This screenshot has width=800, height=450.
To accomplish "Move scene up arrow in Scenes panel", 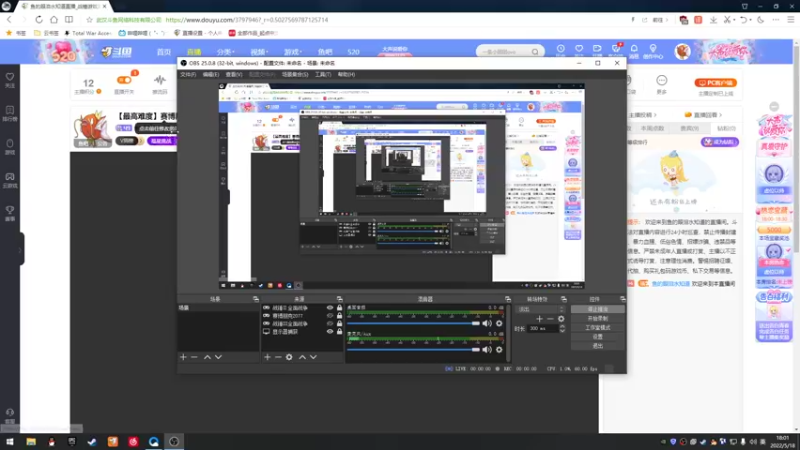I will 207,357.
